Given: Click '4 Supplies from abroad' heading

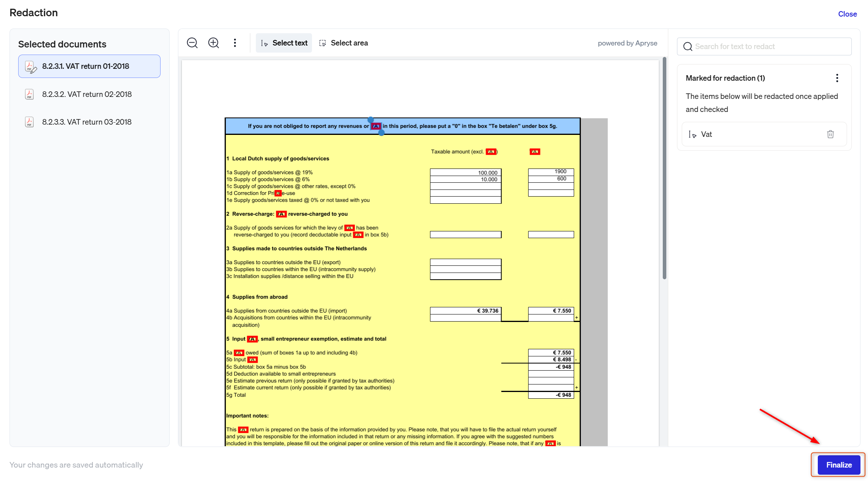Looking at the screenshot, I should tap(257, 297).
